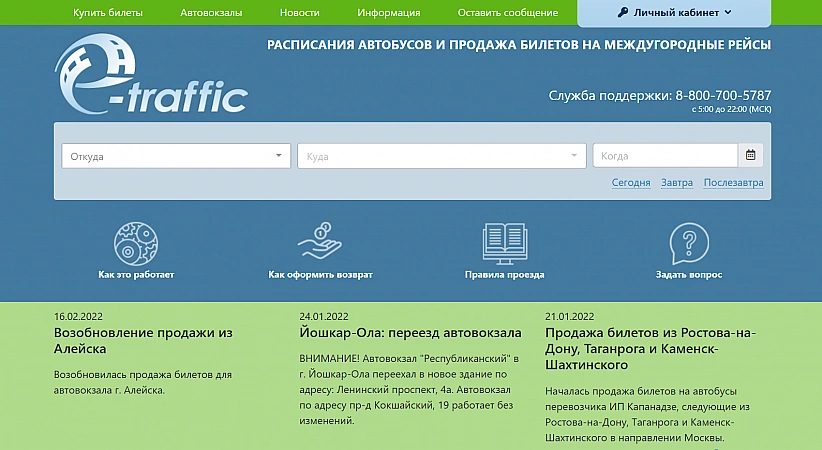Choose the 'Послезавтра' date shortcut link
Viewport: 822px width, 450px height.
pos(733,183)
